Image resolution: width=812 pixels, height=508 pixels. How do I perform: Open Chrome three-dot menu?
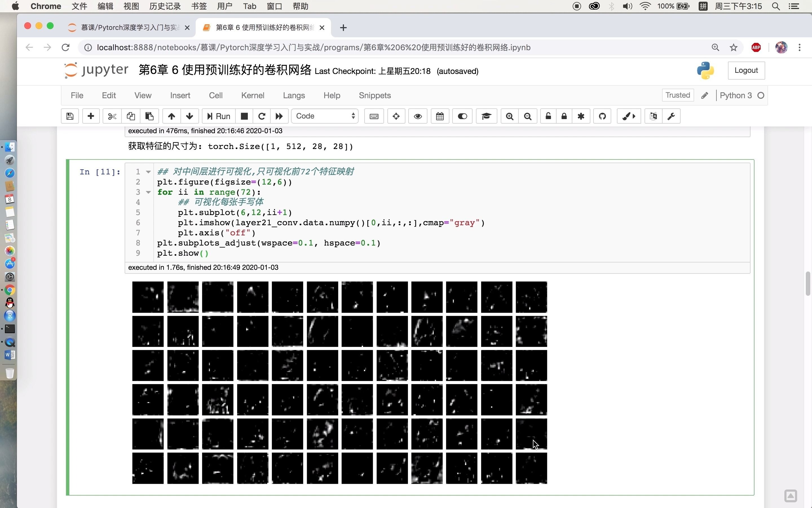pos(800,47)
